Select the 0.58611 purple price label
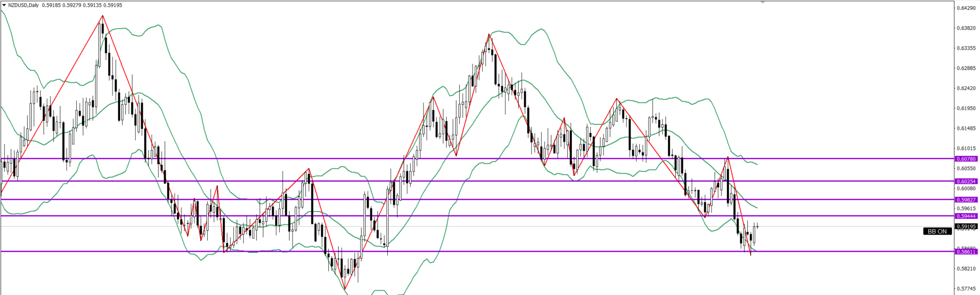This screenshot has width=980, height=295. click(966, 252)
